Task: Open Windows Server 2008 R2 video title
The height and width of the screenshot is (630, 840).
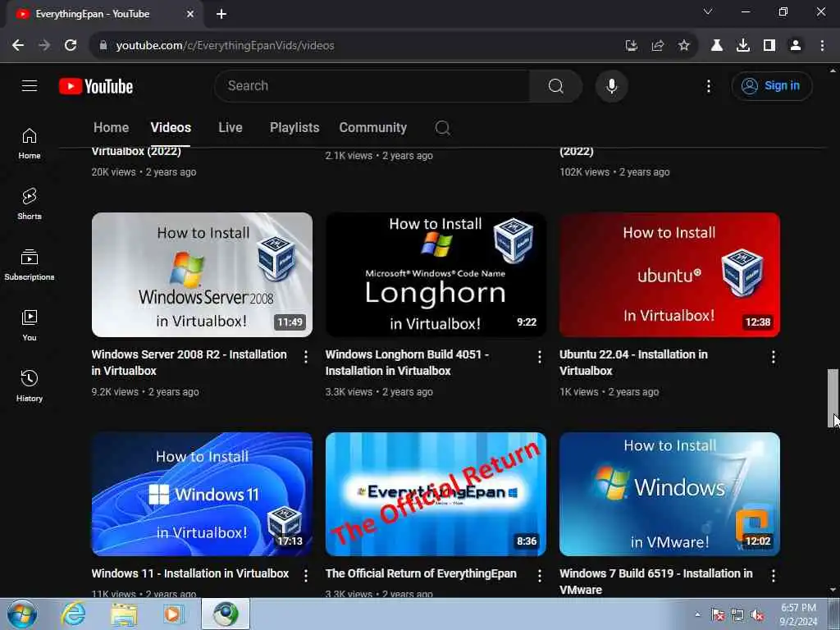Action: pos(189,363)
